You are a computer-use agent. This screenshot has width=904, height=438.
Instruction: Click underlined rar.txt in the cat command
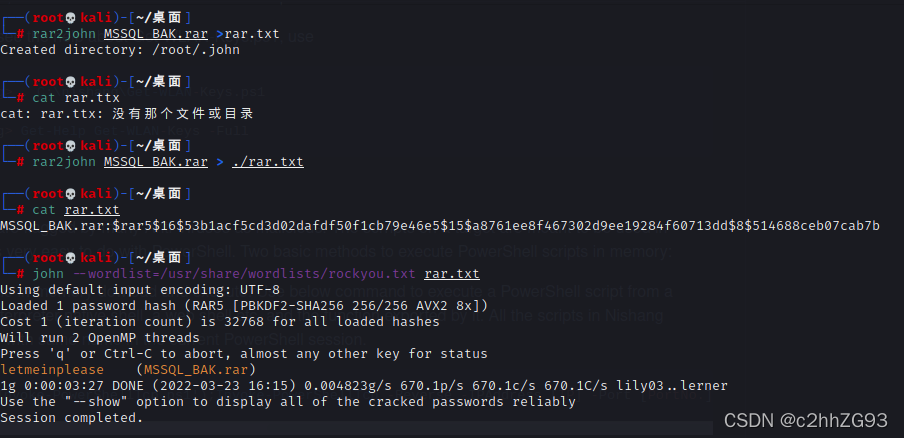coord(92,210)
